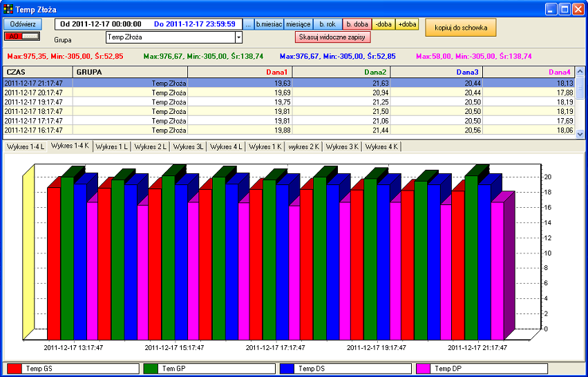Click the magenta Temp DP legend swatch
Viewport: 588px width, 377px height.
pyautogui.click(x=423, y=369)
